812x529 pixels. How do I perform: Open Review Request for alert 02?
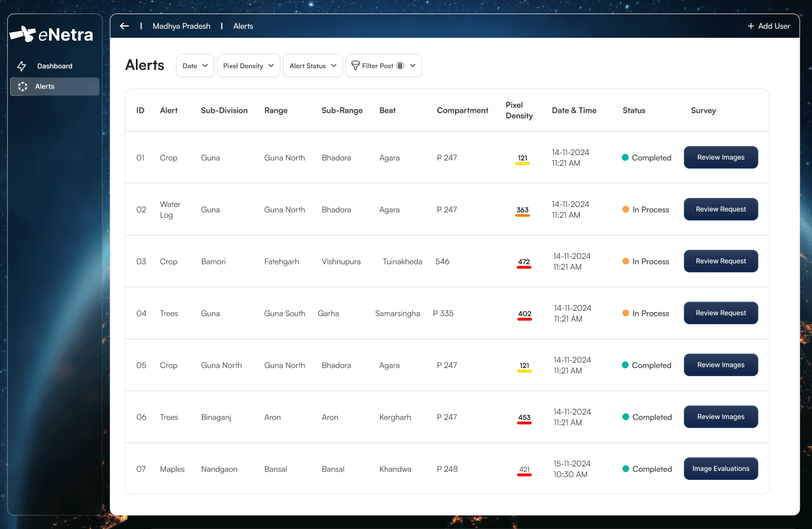[721, 209]
